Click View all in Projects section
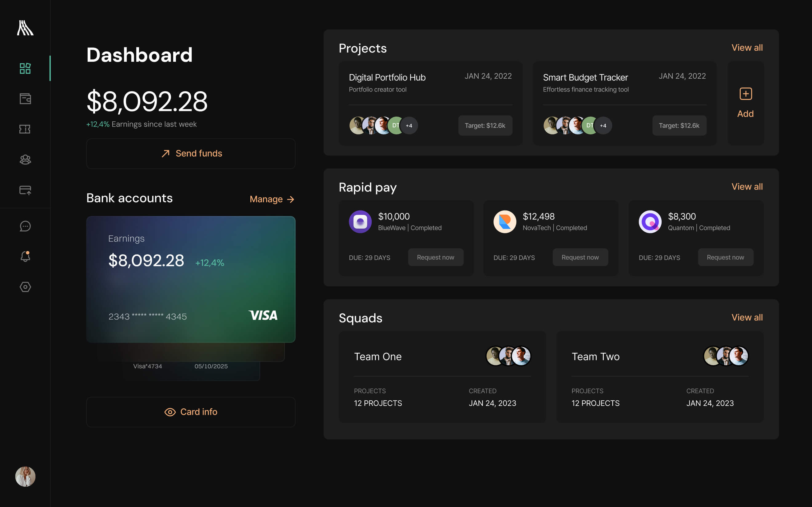 click(747, 48)
